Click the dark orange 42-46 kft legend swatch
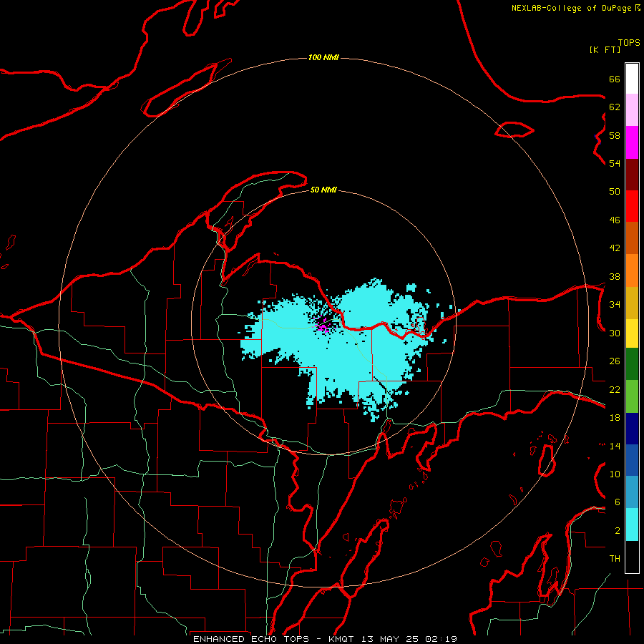This screenshot has width=644, height=644. 632,238
